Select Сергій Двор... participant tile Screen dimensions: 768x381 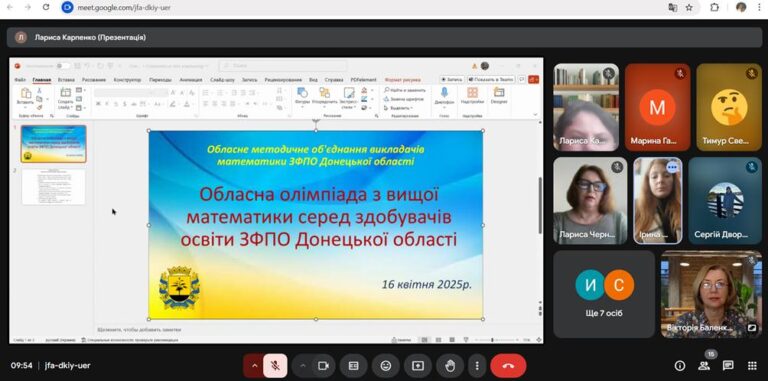(x=725, y=201)
